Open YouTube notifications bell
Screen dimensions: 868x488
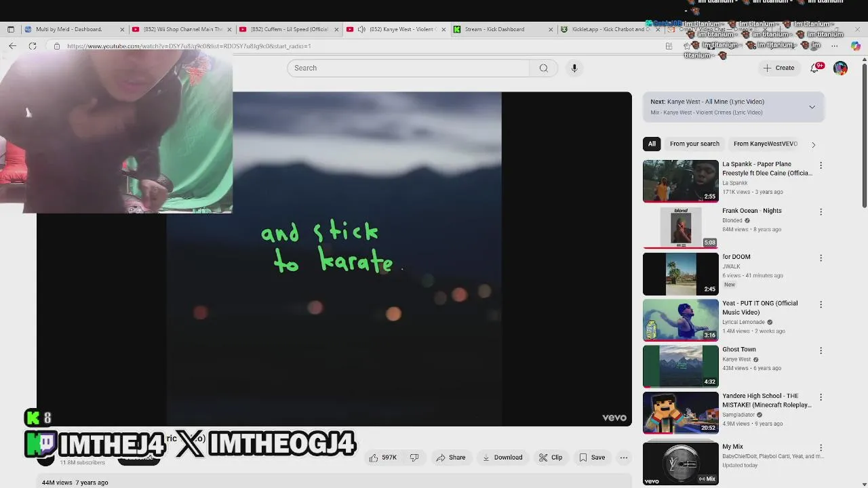pos(815,68)
